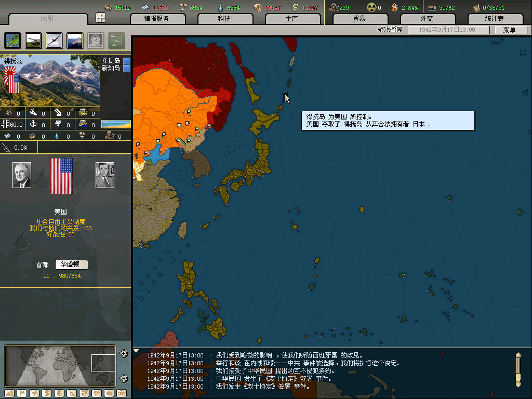Click the date display 1942年9月17日 to unpause
Image resolution: width=532 pixels, height=399 pixels.
point(448,30)
